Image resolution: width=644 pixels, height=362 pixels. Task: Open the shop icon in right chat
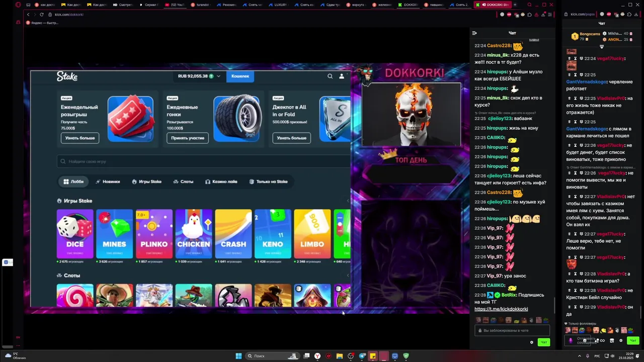tap(612, 340)
